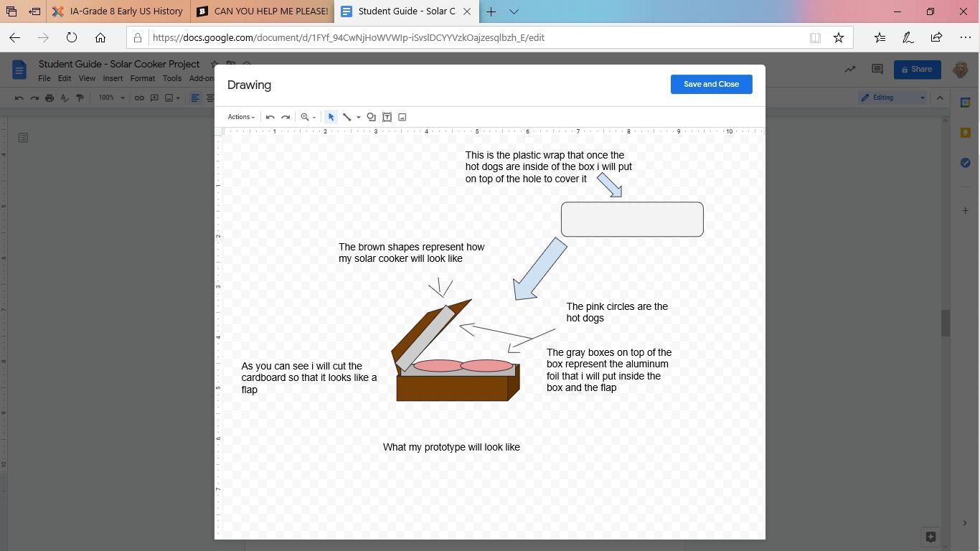Viewport: 980px width, 551px height.
Task: Click Save and Close button
Action: click(711, 84)
